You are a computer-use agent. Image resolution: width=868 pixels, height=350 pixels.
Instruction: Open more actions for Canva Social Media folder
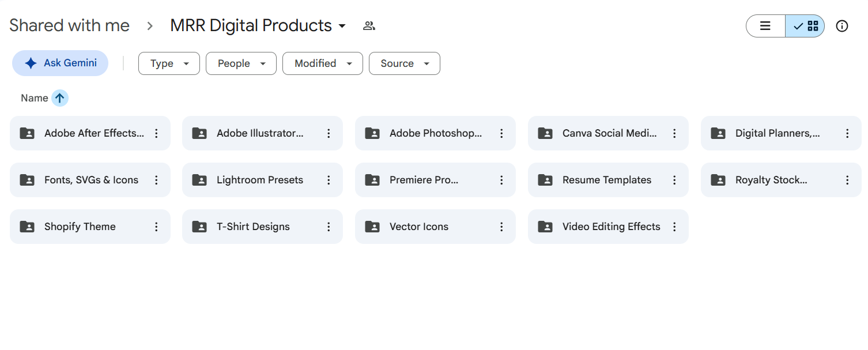pos(674,133)
